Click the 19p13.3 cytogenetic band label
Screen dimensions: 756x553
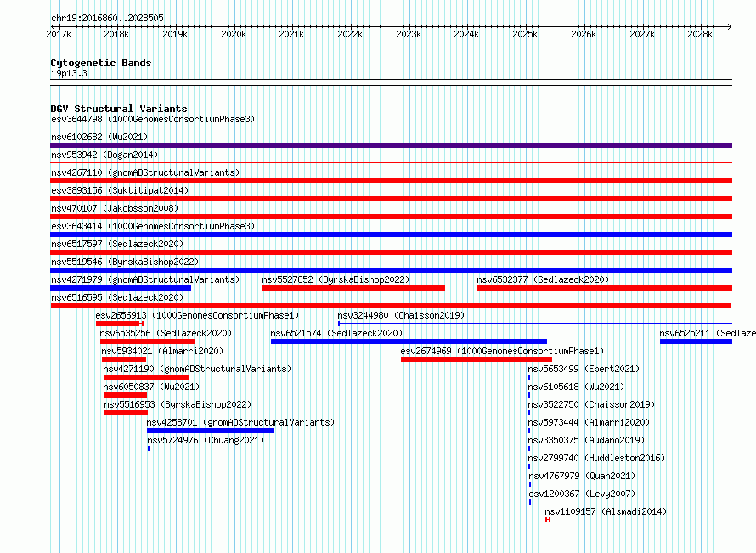(x=69, y=74)
